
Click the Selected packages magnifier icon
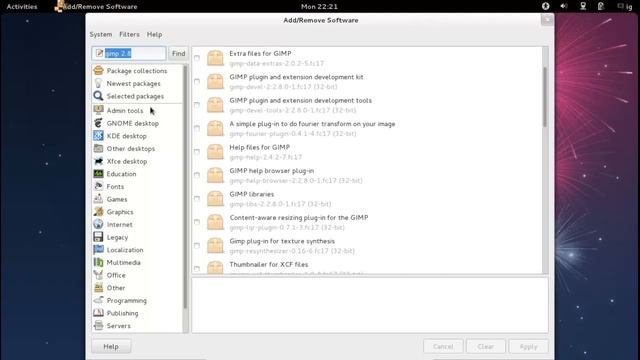point(98,96)
